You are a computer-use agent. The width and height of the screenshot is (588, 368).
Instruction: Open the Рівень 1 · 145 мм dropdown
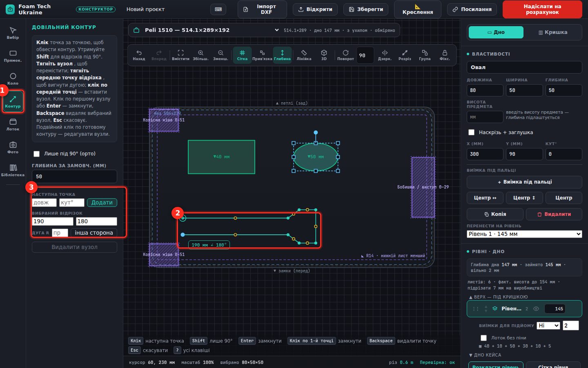tap(524, 234)
